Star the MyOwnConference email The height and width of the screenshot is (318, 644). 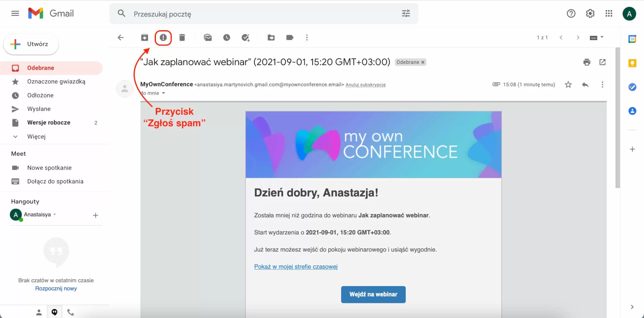(568, 84)
